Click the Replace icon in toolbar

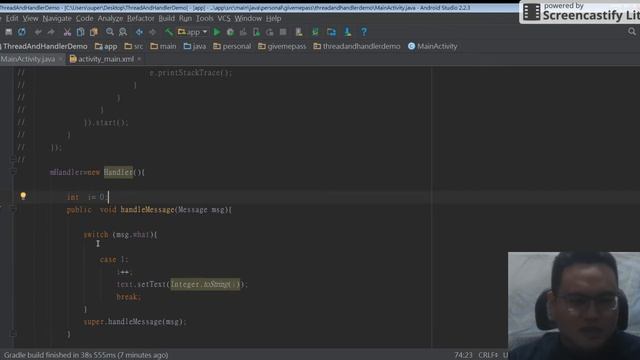(123, 32)
